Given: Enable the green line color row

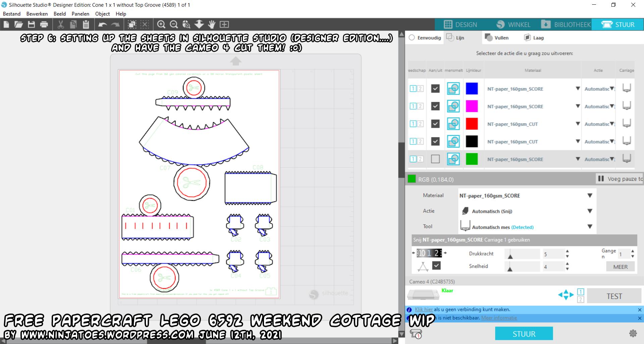Looking at the screenshot, I should pyautogui.click(x=435, y=159).
